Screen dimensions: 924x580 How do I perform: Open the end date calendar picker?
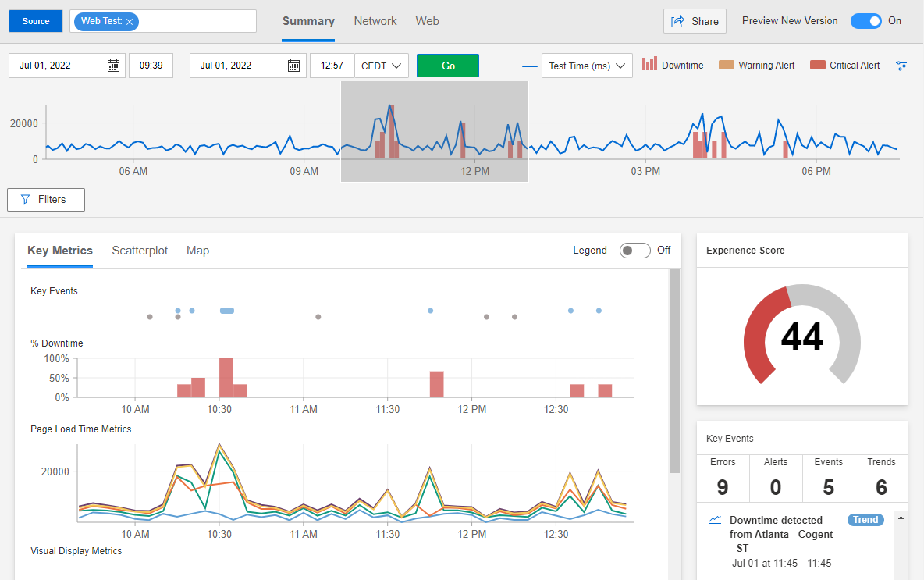293,66
